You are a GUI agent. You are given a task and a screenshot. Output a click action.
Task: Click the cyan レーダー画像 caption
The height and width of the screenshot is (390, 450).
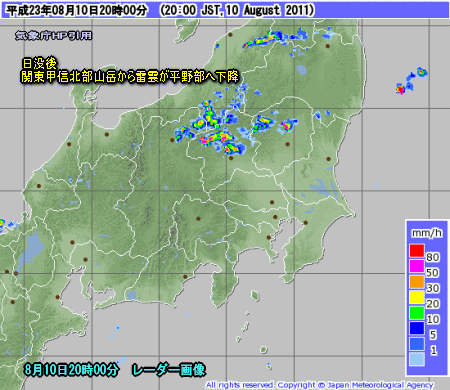169,370
